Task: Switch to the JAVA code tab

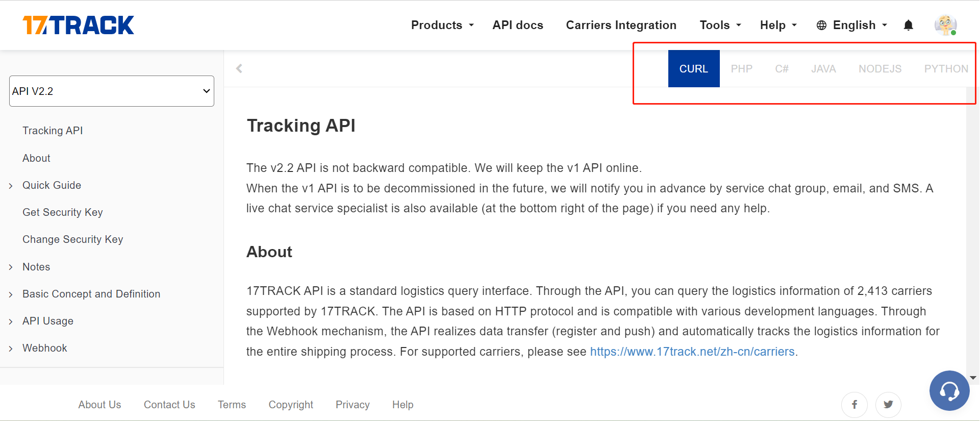Action: (824, 68)
